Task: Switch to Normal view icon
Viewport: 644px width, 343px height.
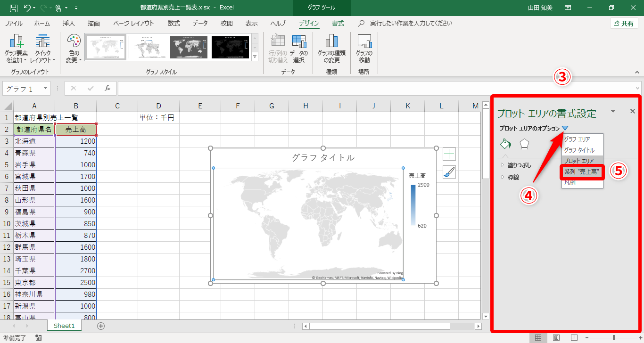Action: tap(538, 338)
